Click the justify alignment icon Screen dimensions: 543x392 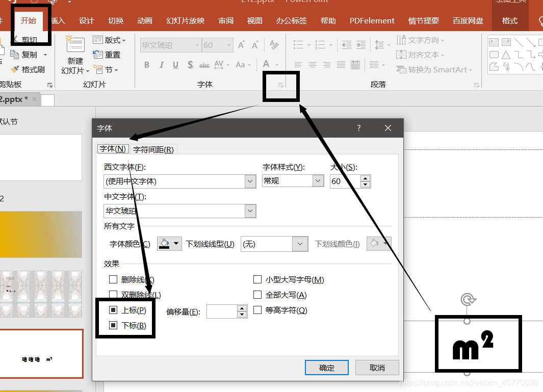[x=341, y=65]
